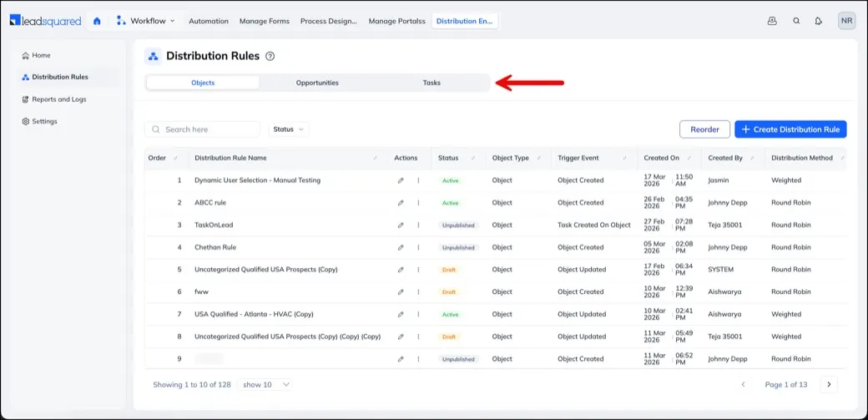Edit the rule in order row 9
The height and width of the screenshot is (420, 868).
tap(401, 359)
